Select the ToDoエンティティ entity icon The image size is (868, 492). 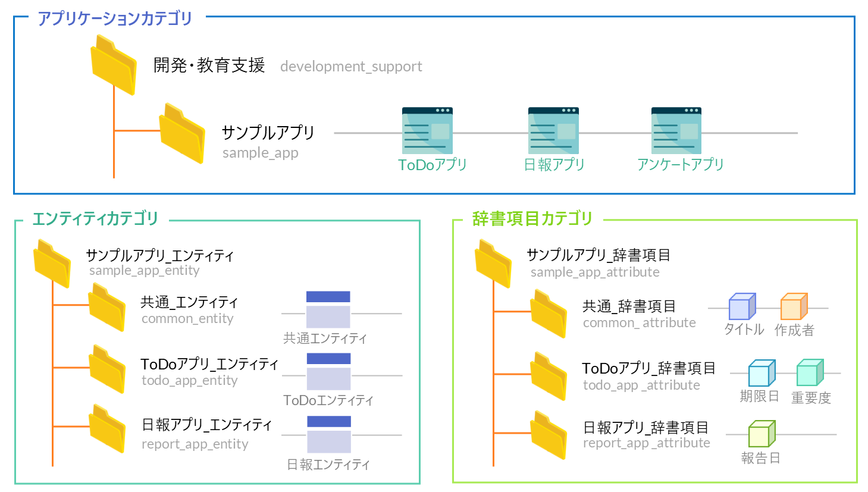328,372
